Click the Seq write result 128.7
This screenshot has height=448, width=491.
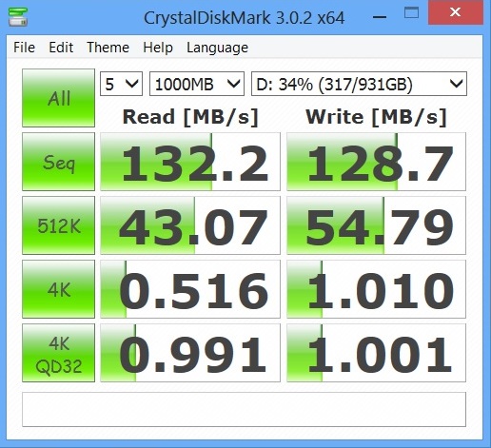coord(376,162)
